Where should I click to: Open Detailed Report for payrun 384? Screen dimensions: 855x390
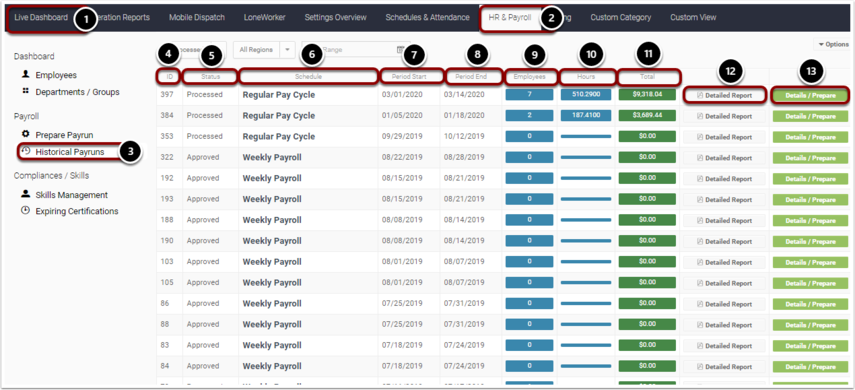point(724,116)
